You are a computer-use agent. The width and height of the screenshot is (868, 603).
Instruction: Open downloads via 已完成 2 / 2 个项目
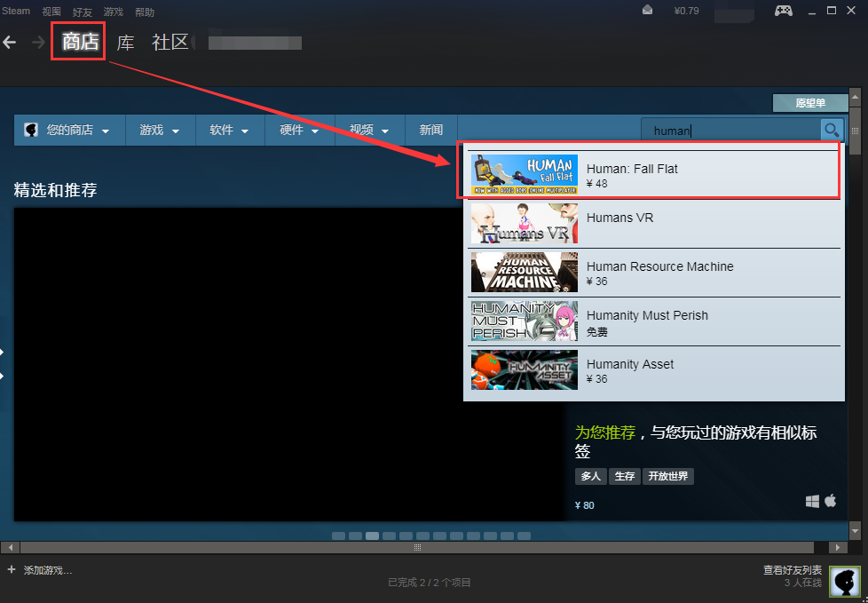pos(430,583)
